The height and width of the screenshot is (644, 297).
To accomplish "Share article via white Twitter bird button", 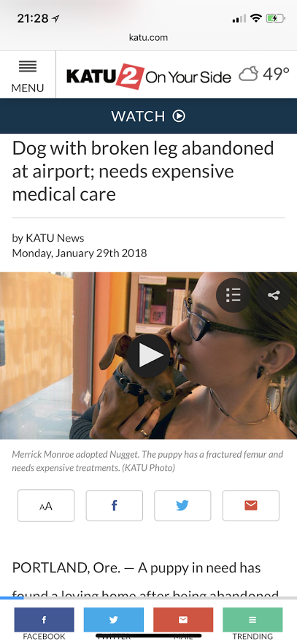I will (x=182, y=505).
